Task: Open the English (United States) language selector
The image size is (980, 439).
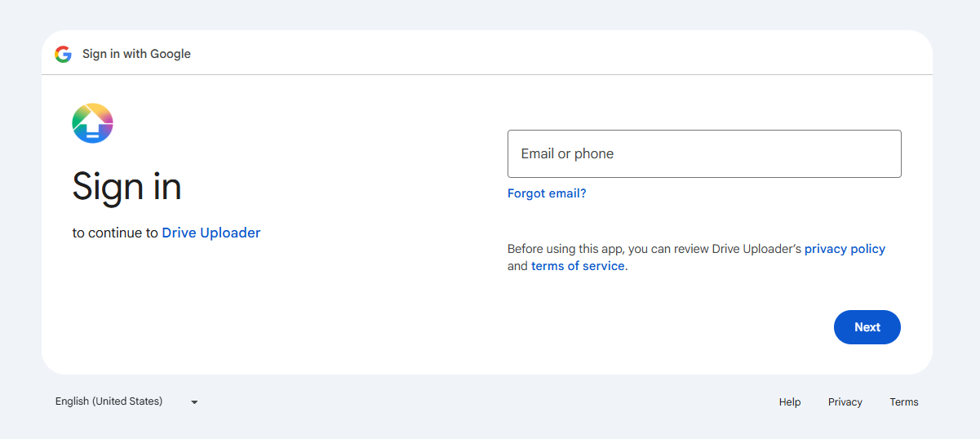Action: coord(126,401)
